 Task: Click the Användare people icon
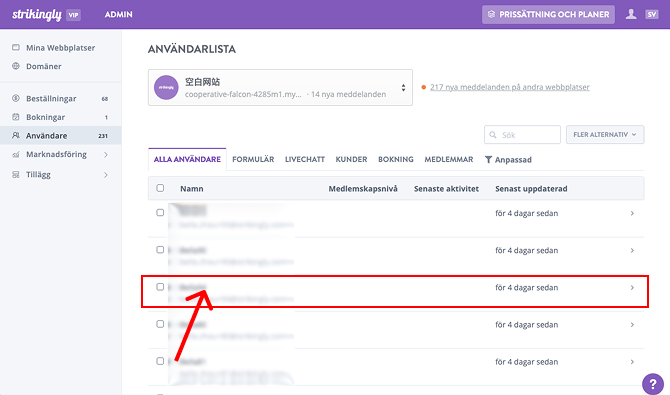click(16, 136)
